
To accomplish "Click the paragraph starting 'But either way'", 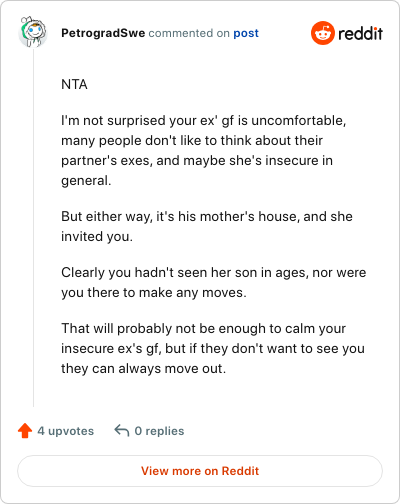I will pyautogui.click(x=207, y=226).
